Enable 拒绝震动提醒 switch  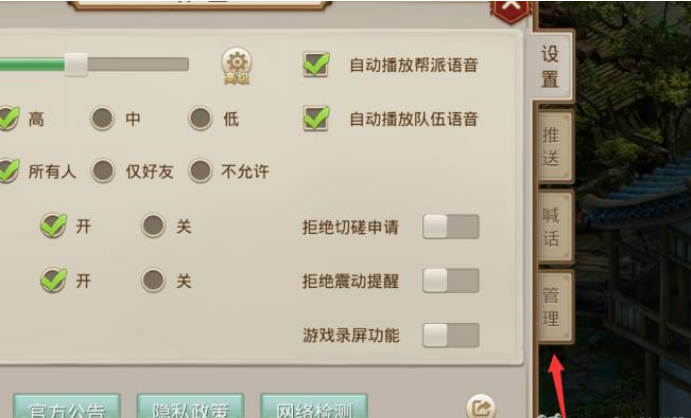pyautogui.click(x=451, y=281)
